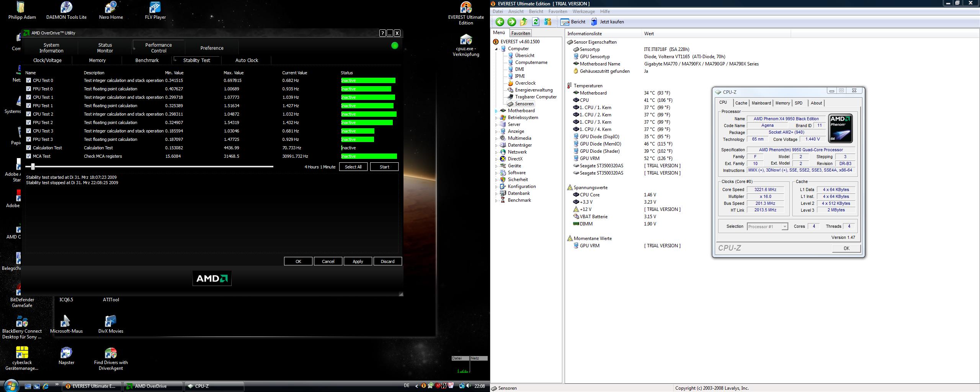980x392 pixels.
Task: Click the Jetzt kaufen toolbar button
Action: coord(608,22)
